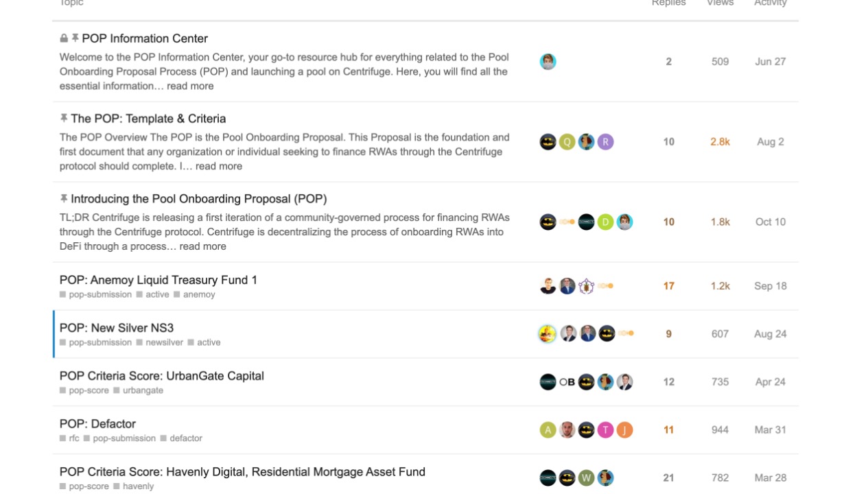
Task: Sort topics by the Replies column
Action: (x=669, y=3)
